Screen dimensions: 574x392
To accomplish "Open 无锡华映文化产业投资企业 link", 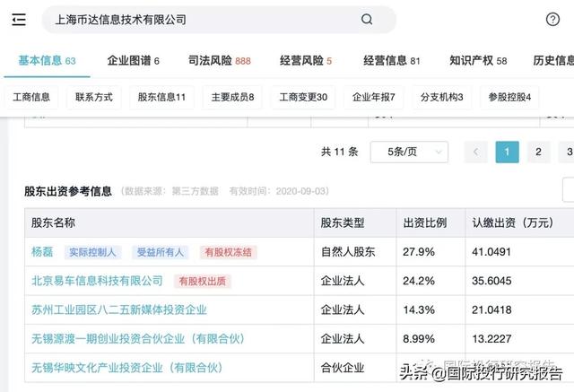I will tap(126, 368).
